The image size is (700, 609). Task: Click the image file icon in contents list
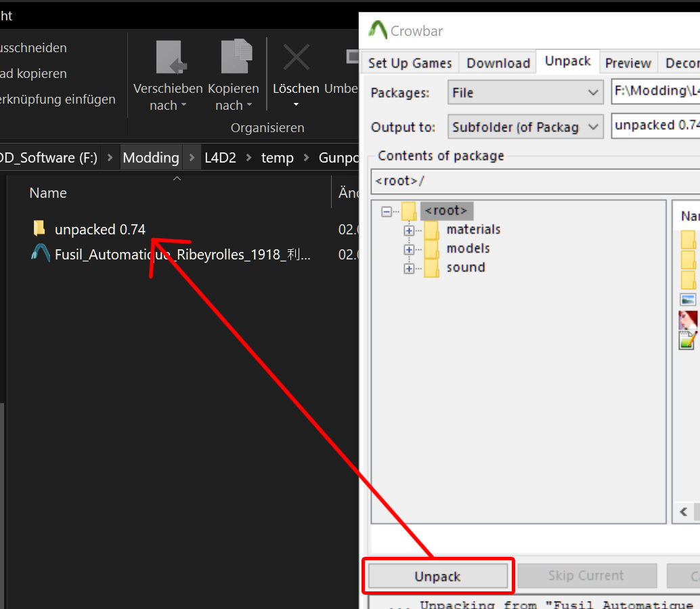click(688, 299)
